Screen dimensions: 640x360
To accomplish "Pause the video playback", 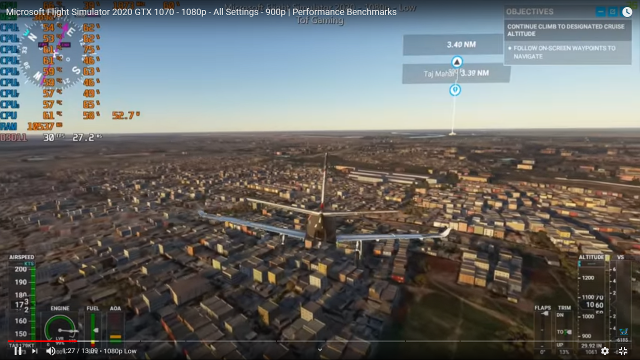I will pyautogui.click(x=18, y=351).
